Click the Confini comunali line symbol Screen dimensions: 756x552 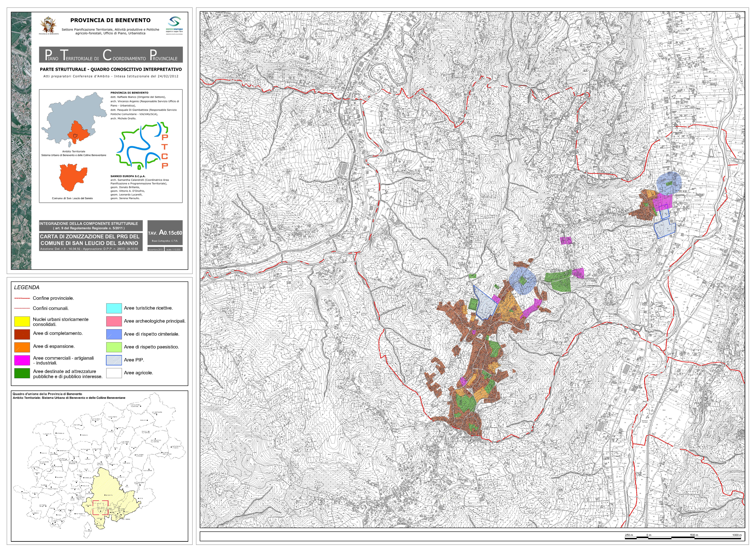click(x=22, y=308)
